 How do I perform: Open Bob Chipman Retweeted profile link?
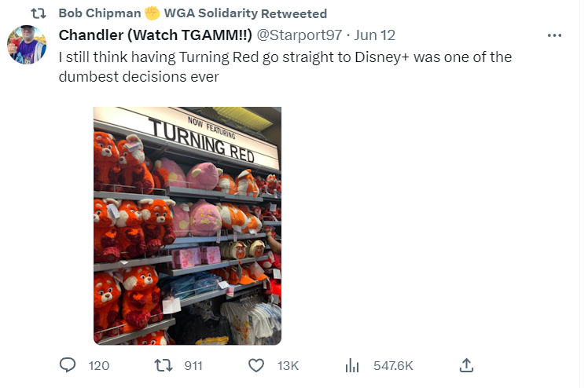[x=101, y=14]
